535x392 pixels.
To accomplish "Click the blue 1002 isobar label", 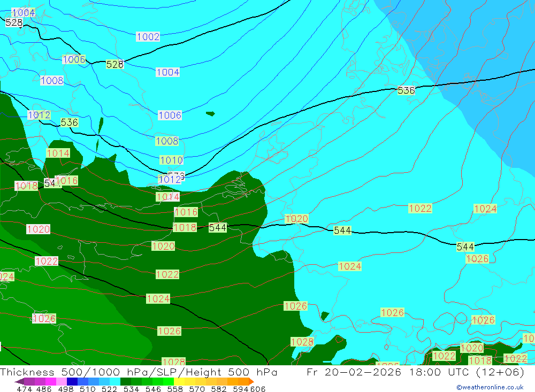I will (x=148, y=36).
